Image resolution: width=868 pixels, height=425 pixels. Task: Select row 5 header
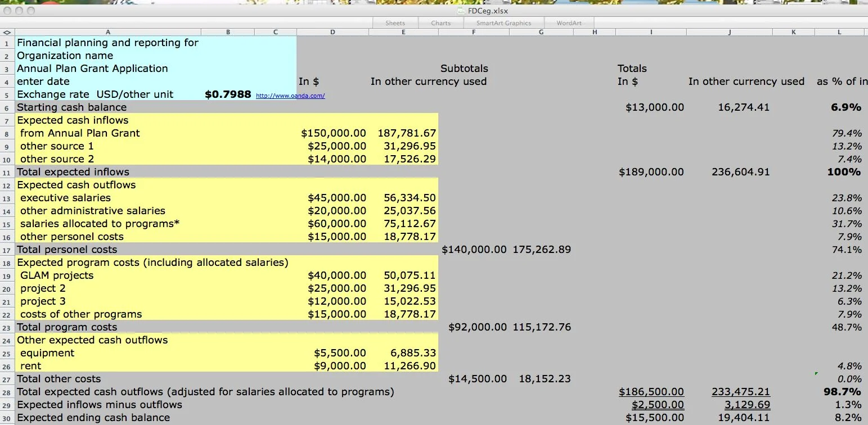pyautogui.click(x=7, y=94)
